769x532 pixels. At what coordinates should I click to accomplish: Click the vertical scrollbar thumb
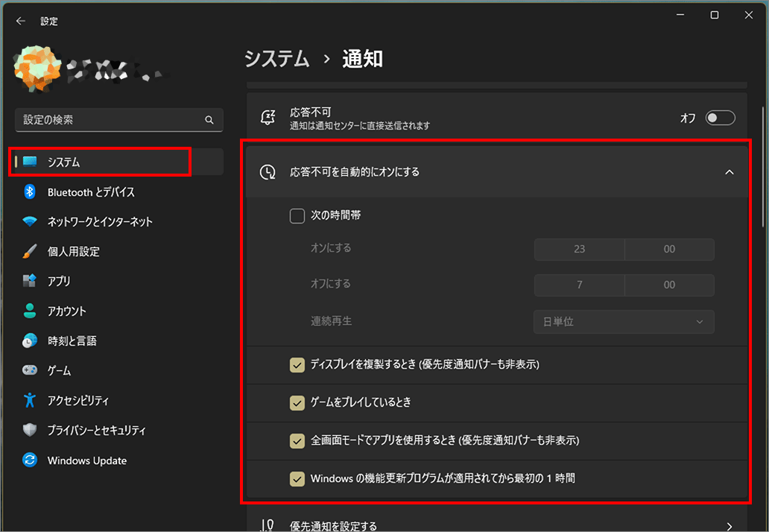tap(762, 167)
